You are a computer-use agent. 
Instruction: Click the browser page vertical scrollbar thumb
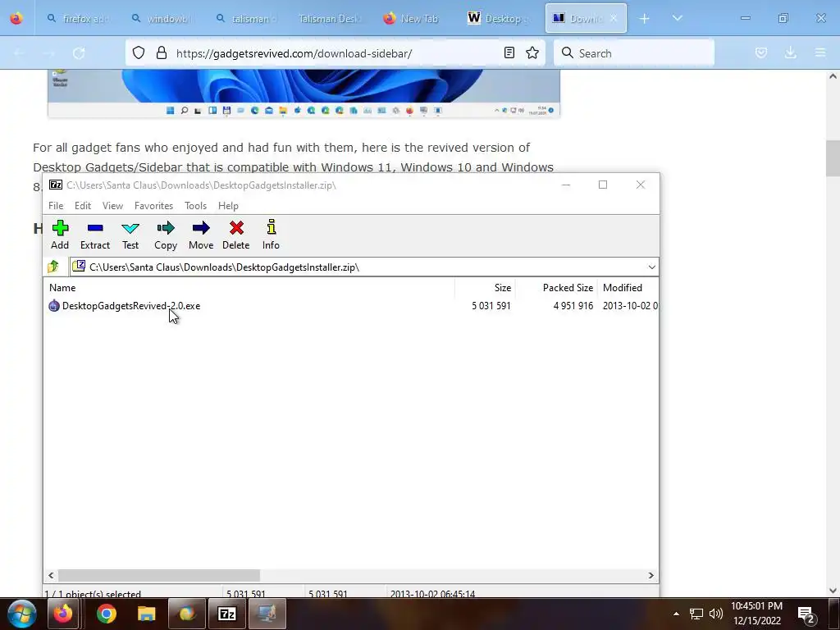[833, 158]
